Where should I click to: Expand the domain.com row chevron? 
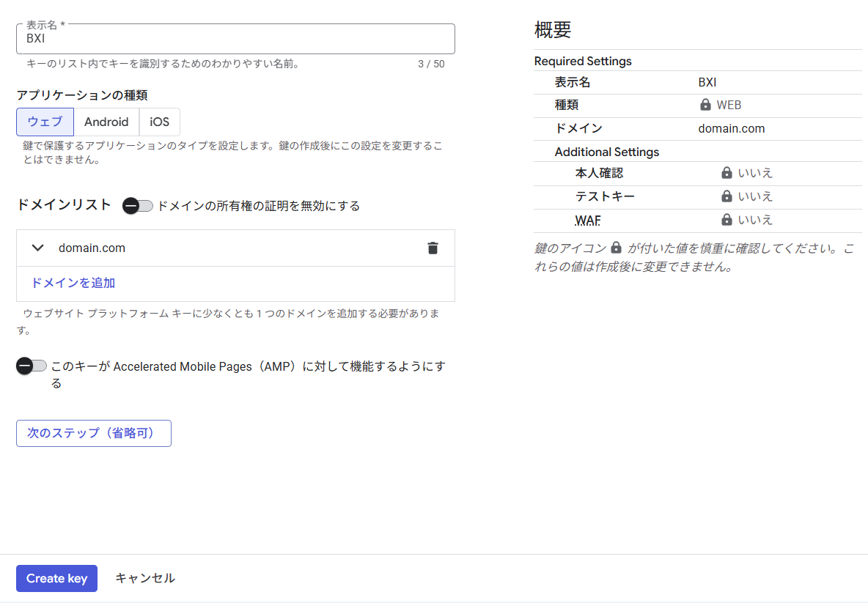tap(37, 248)
